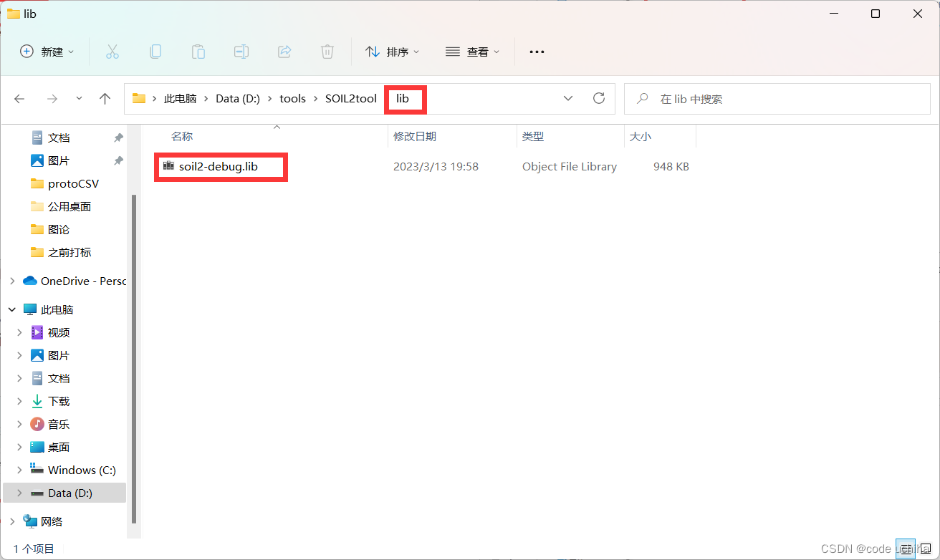This screenshot has height=560, width=940.
Task: Sort by the 修改日期 column header
Action: tap(415, 136)
